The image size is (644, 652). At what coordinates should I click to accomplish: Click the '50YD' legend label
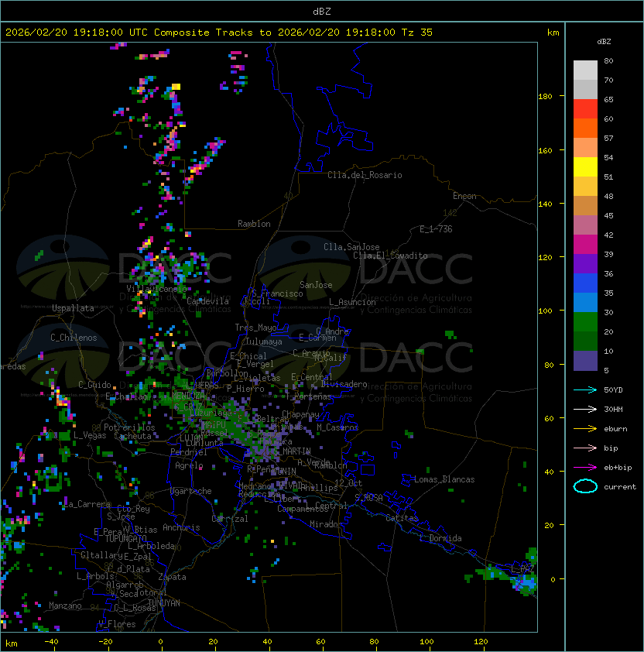(613, 390)
